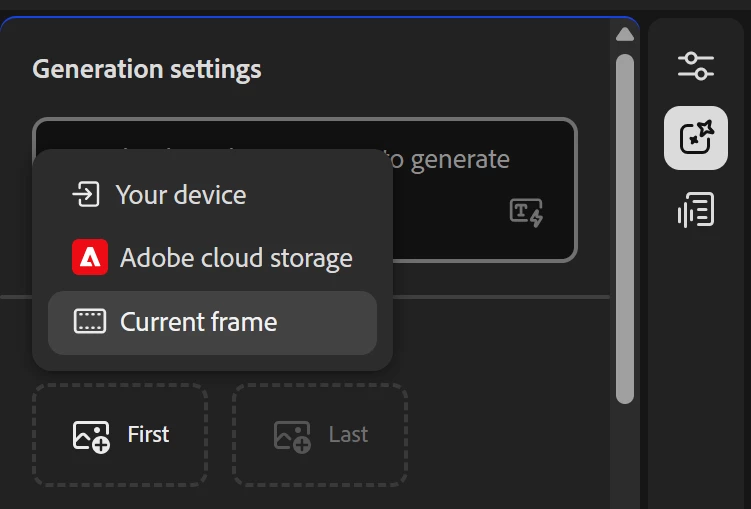751x509 pixels.
Task: Click the add-image icon in Last slot
Action: point(292,435)
